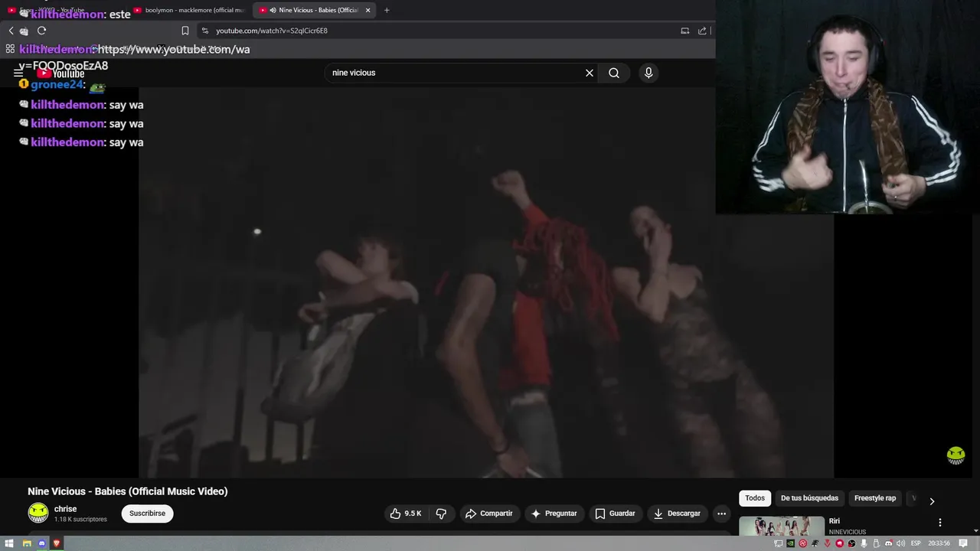This screenshot has height=551, width=980.
Task: Open Discord from the taskbar
Action: [42, 543]
